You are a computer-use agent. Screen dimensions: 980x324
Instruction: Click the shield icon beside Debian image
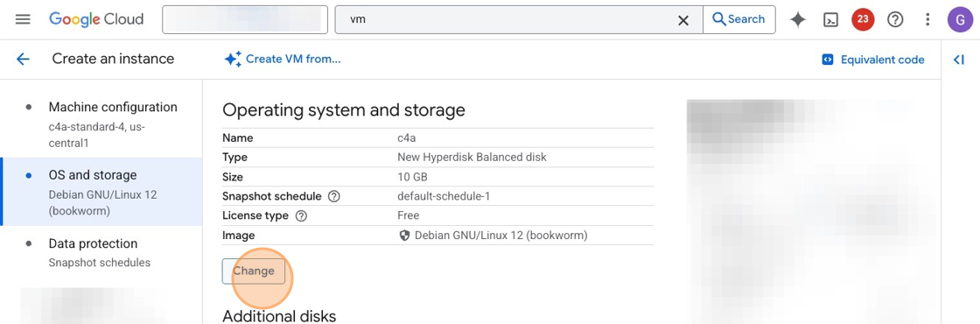tap(403, 236)
